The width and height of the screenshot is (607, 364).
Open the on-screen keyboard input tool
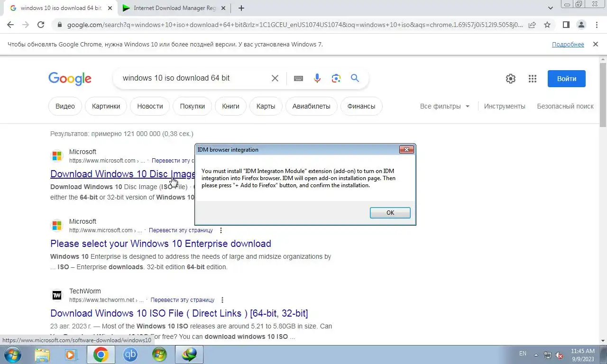coord(298,78)
